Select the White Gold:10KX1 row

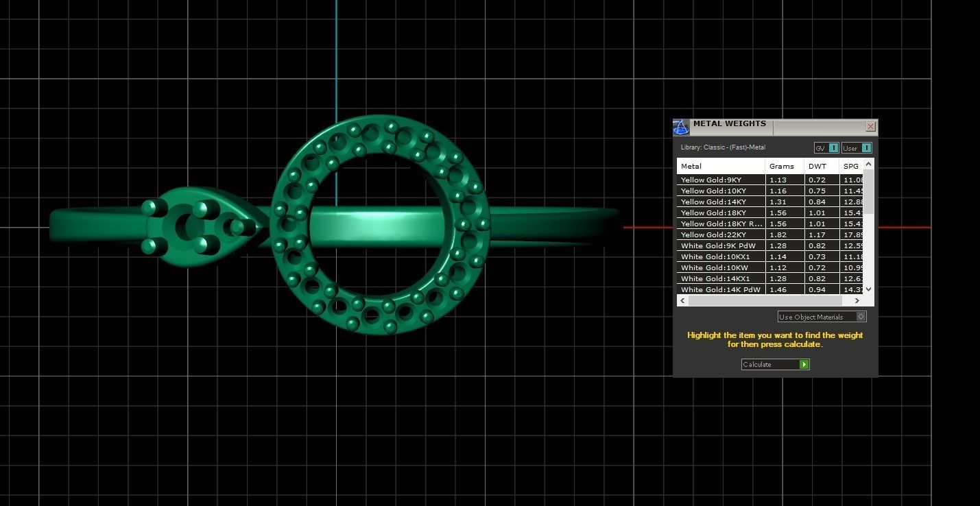point(770,256)
